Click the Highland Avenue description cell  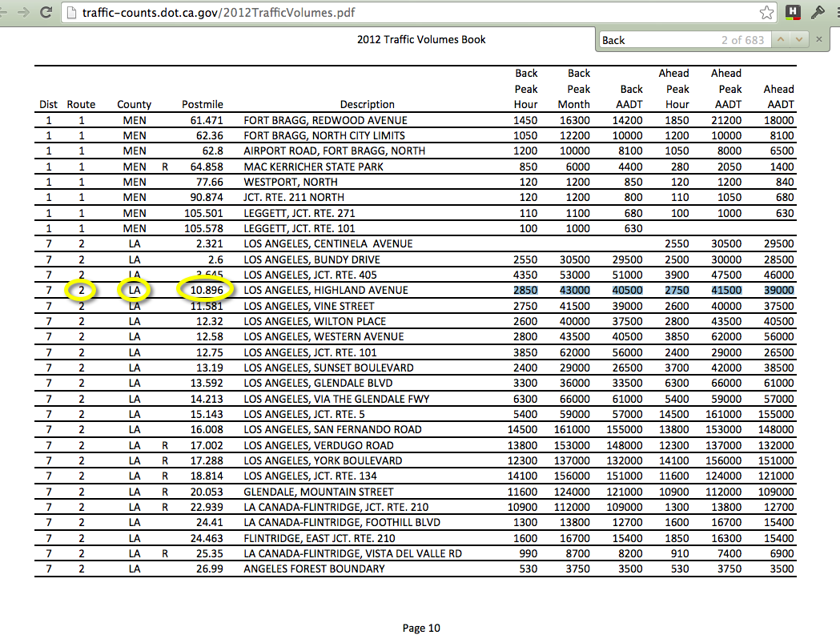click(x=326, y=290)
